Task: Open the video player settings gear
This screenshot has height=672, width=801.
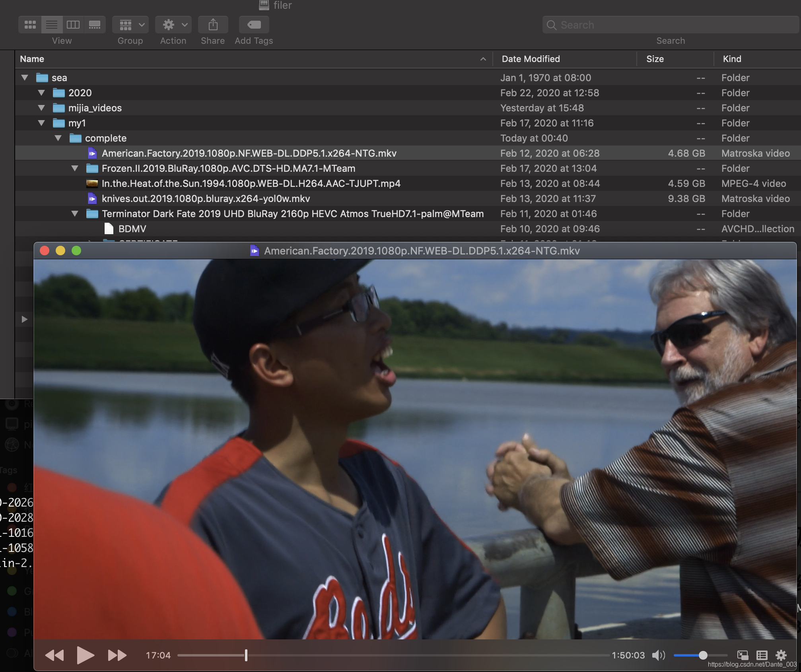Action: pos(781,655)
